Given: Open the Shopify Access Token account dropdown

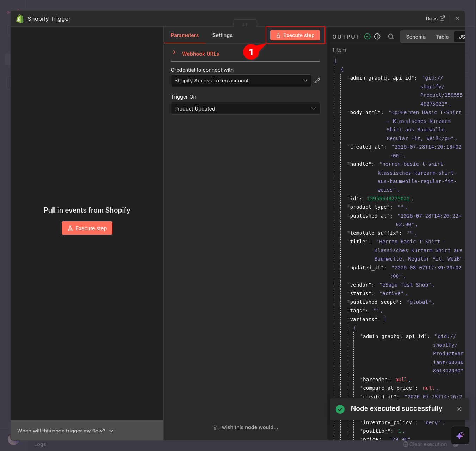Looking at the screenshot, I should 241,81.
